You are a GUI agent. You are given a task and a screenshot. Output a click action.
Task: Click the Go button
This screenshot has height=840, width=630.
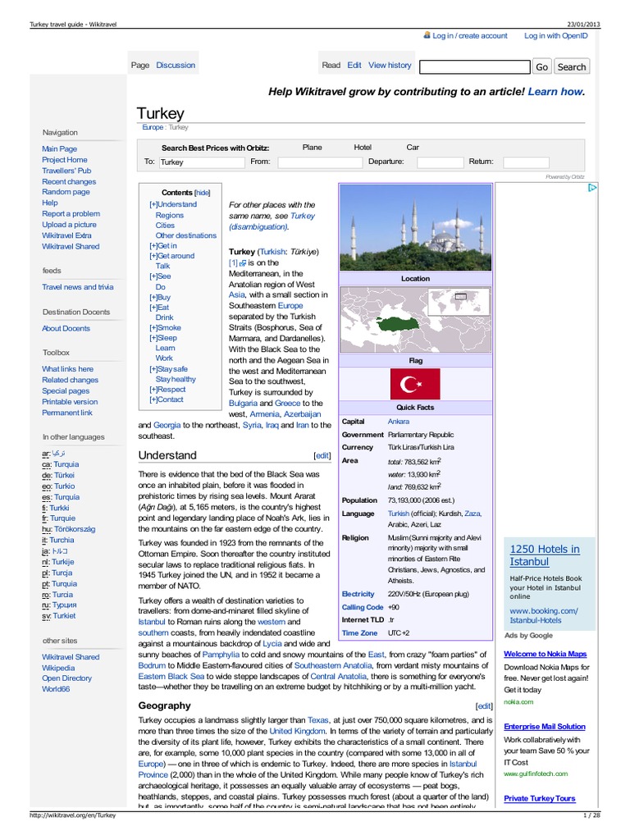pos(542,67)
